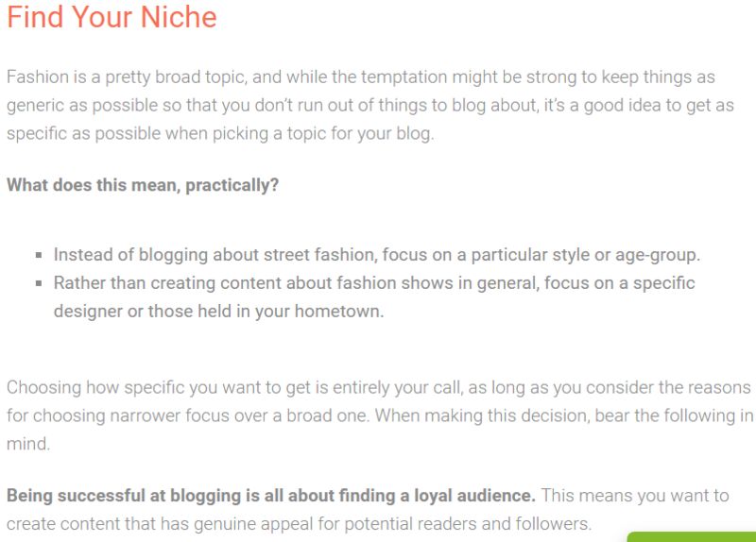Click the line starting "generic as possible so that"
The image size is (756, 542).
pos(378,105)
